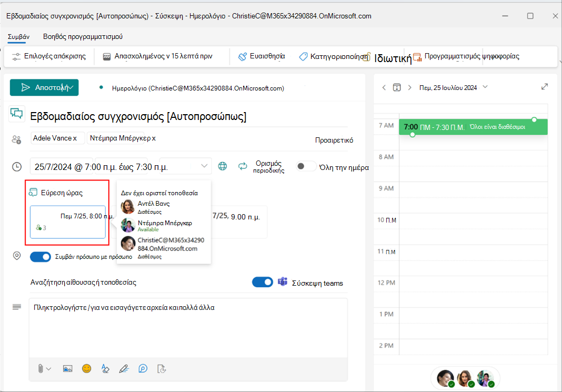This screenshot has height=392, width=562.
Task: Open the Απασχολημένος status reminder dropdown
Action: [158, 56]
